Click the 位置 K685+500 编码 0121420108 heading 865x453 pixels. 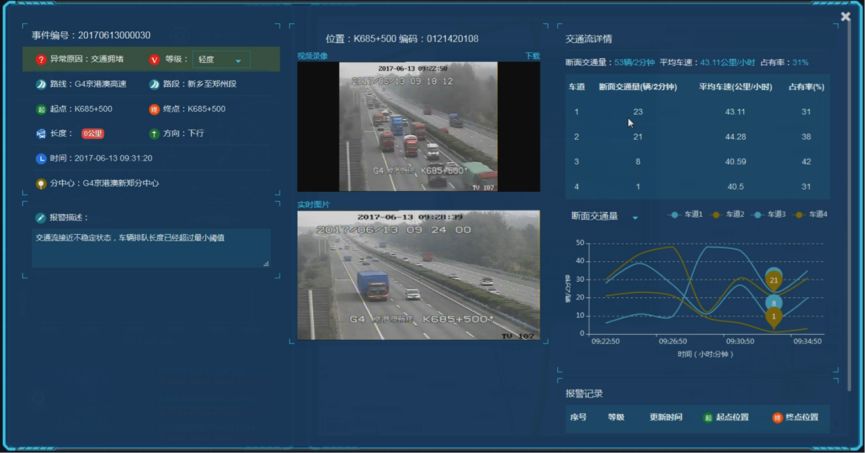tap(402, 39)
